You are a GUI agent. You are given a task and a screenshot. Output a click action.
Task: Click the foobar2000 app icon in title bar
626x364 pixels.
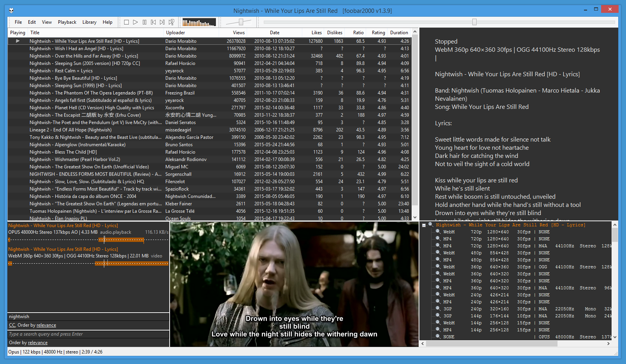pos(11,10)
